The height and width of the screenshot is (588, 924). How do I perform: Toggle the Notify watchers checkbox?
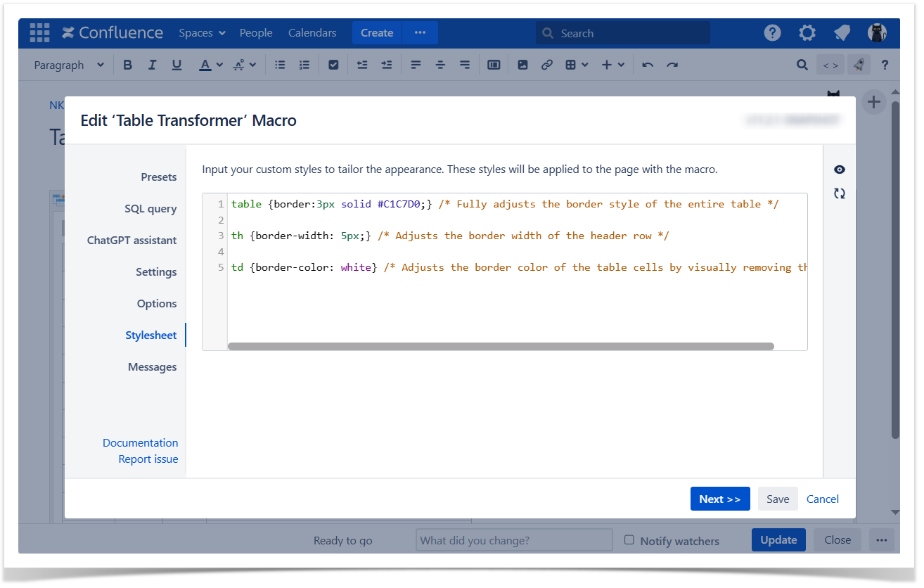[629, 540]
